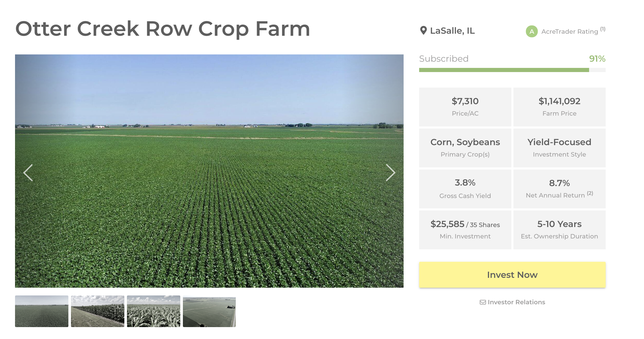Click the AcreTrader Rating label
Viewport: 644px width, 339px height.
[569, 32]
